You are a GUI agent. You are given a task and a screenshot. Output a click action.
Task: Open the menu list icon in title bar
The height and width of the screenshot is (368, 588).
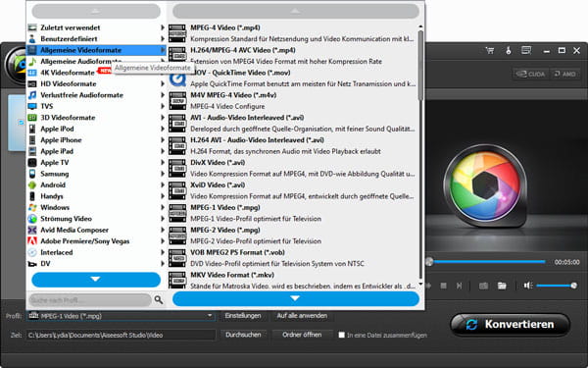[x=526, y=50]
